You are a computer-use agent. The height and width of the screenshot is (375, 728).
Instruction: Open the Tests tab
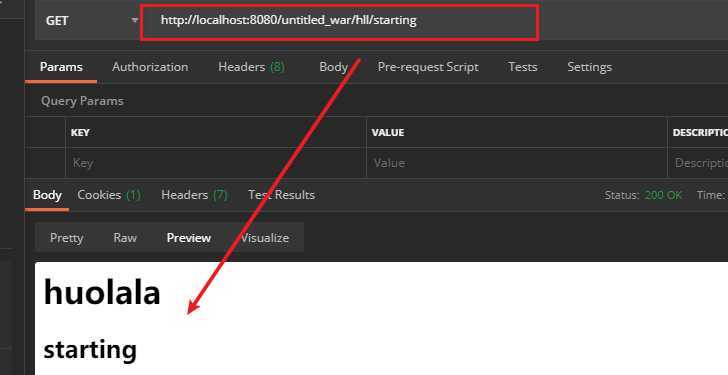[x=522, y=67]
